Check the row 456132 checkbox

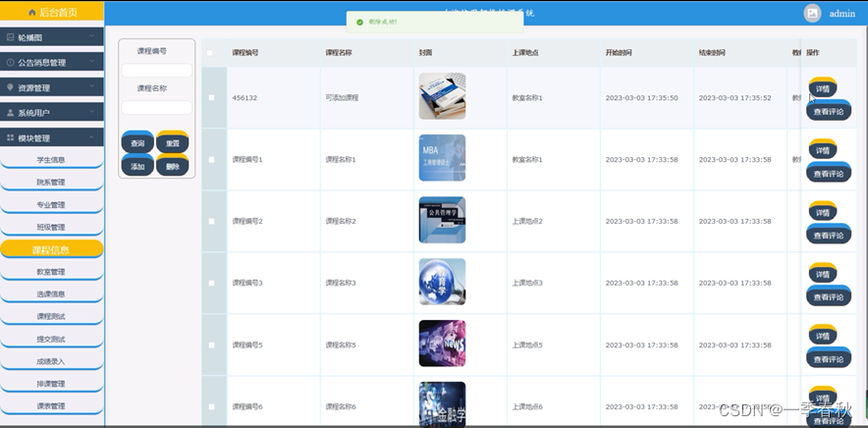coord(211,97)
